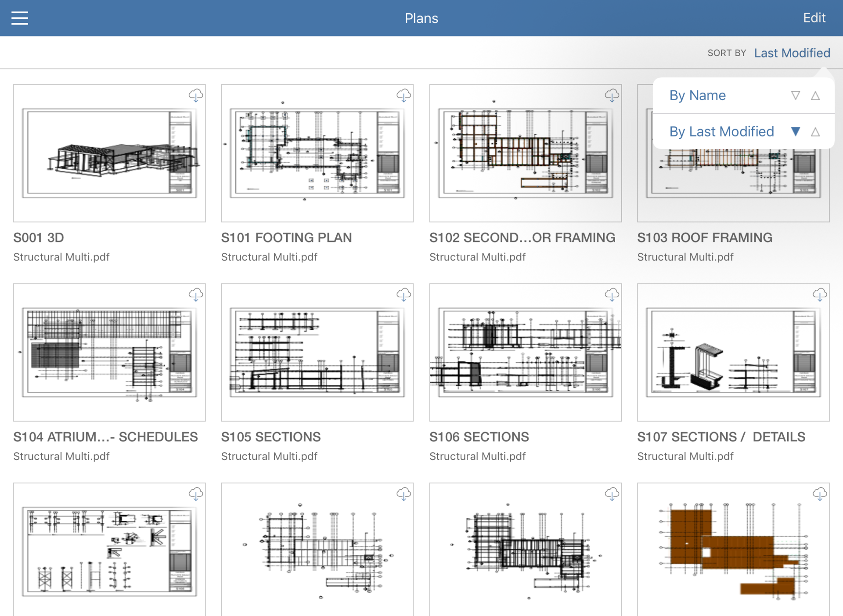Open the S105 Sections thumbnail
843x616 pixels.
317,352
